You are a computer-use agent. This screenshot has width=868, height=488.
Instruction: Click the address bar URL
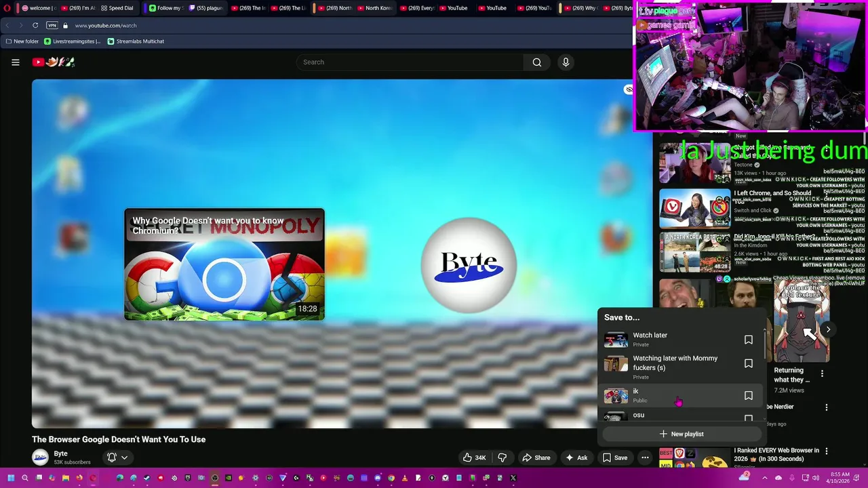106,25
